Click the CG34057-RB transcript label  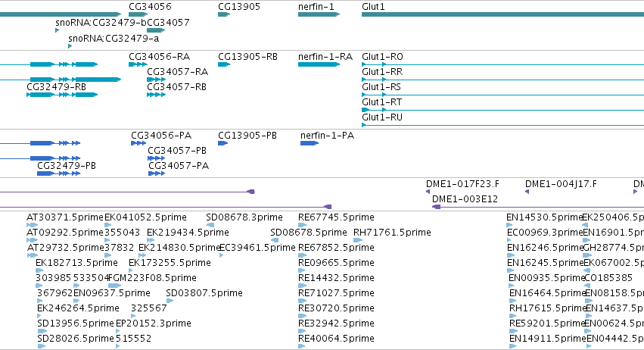(176, 87)
